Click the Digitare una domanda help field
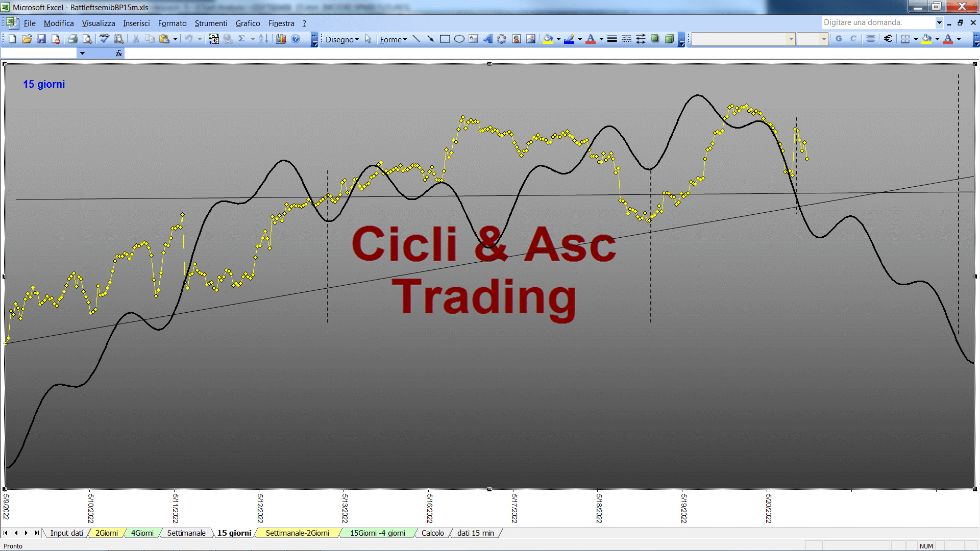The height and width of the screenshot is (551, 980). pos(878,22)
